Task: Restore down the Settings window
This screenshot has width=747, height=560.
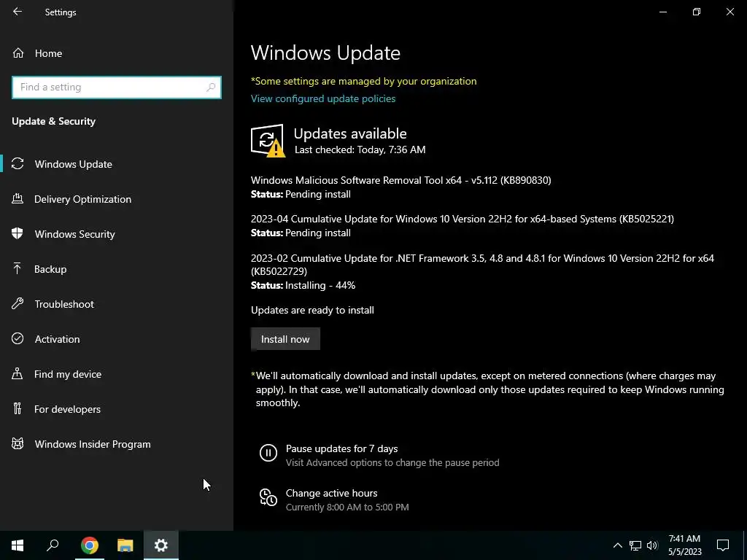Action: pos(697,12)
